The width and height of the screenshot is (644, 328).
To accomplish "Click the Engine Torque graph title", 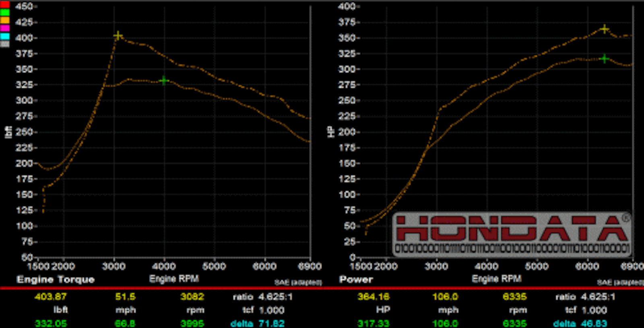I will 56,280.
